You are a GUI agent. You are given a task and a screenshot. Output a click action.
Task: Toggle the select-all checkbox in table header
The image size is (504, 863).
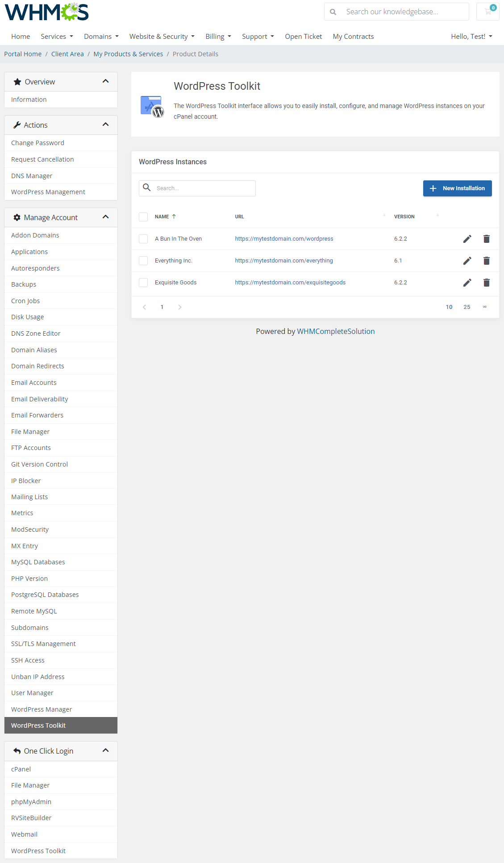(143, 217)
